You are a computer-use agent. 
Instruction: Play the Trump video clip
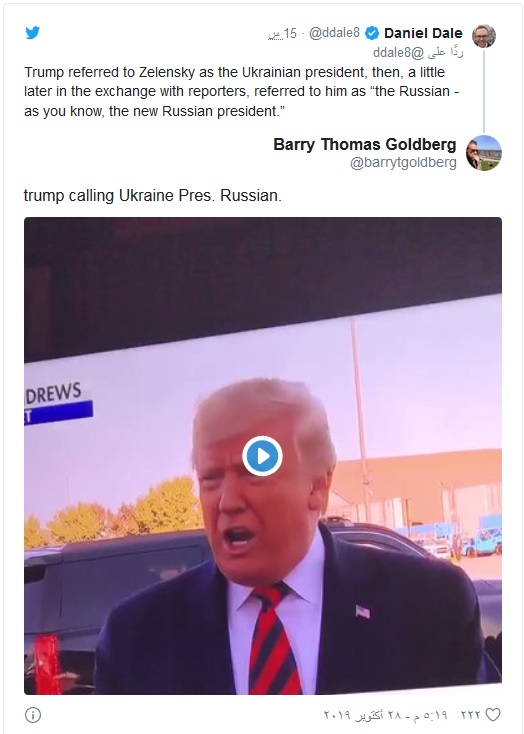[262, 456]
